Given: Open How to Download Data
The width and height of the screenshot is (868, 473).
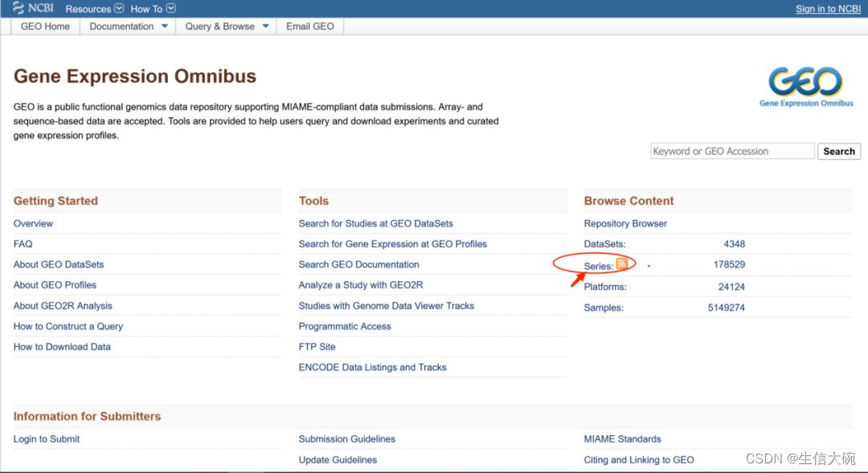Looking at the screenshot, I should (x=62, y=347).
